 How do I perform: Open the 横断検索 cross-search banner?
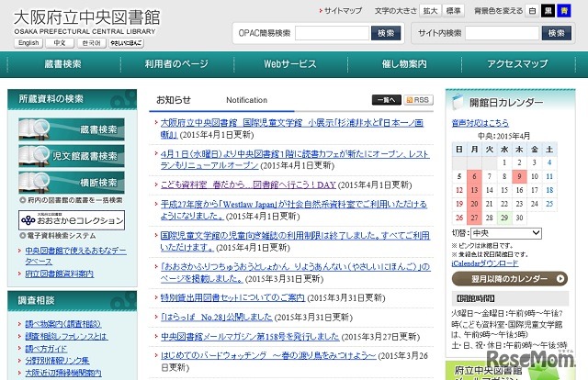tap(72, 183)
